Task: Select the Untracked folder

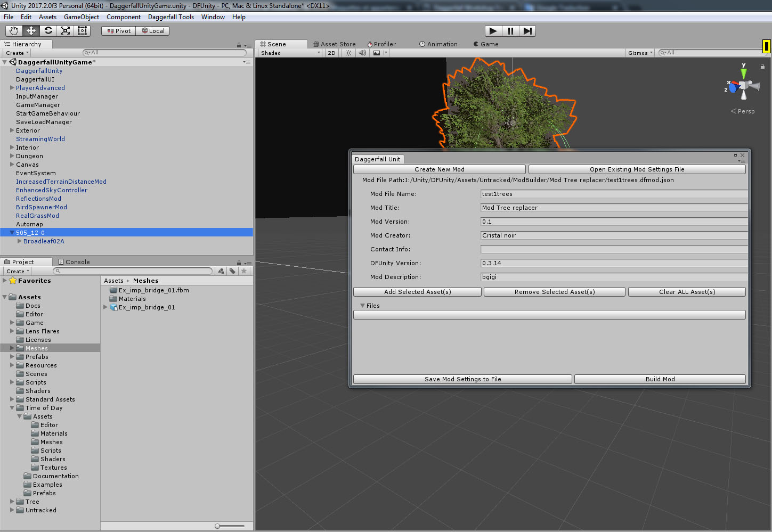Action: pyautogui.click(x=40, y=510)
